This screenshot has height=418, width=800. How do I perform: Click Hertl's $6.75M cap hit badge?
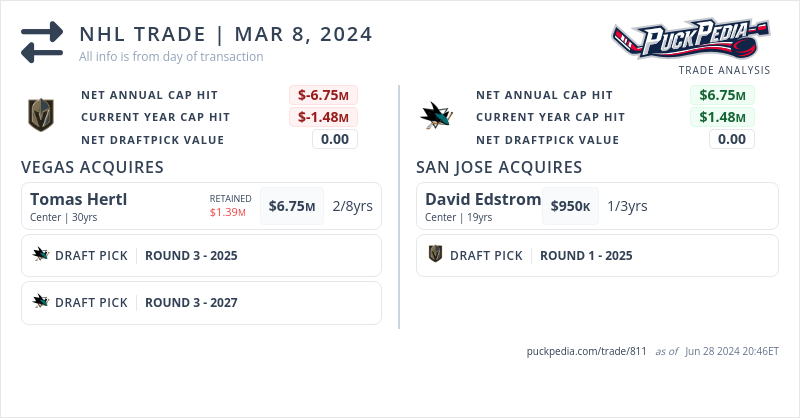[292, 206]
